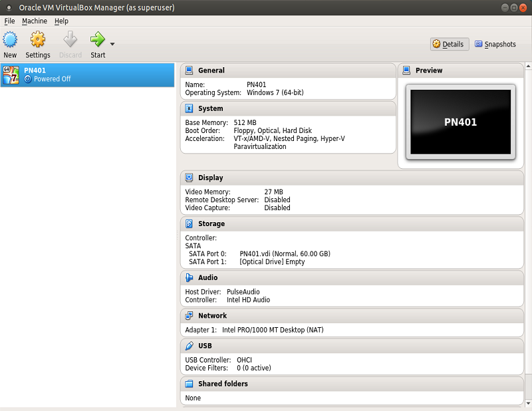This screenshot has width=532, height=411.
Task: Click the New virtual machine icon
Action: pos(10,39)
